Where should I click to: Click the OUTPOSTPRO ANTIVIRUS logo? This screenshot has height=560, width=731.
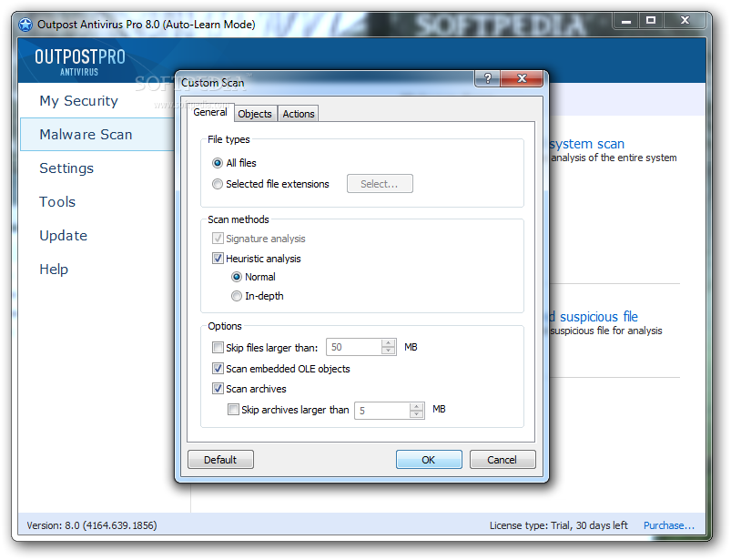80,62
